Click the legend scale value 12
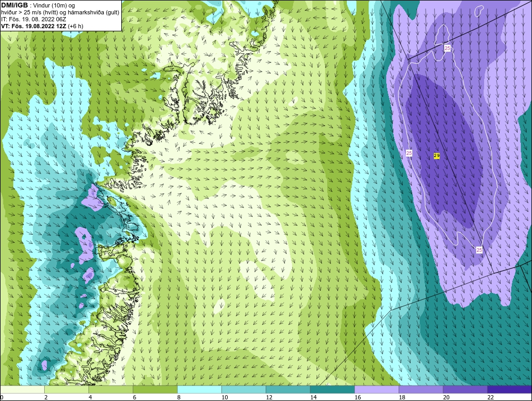Screen dimensions: 532x401 [269, 398]
